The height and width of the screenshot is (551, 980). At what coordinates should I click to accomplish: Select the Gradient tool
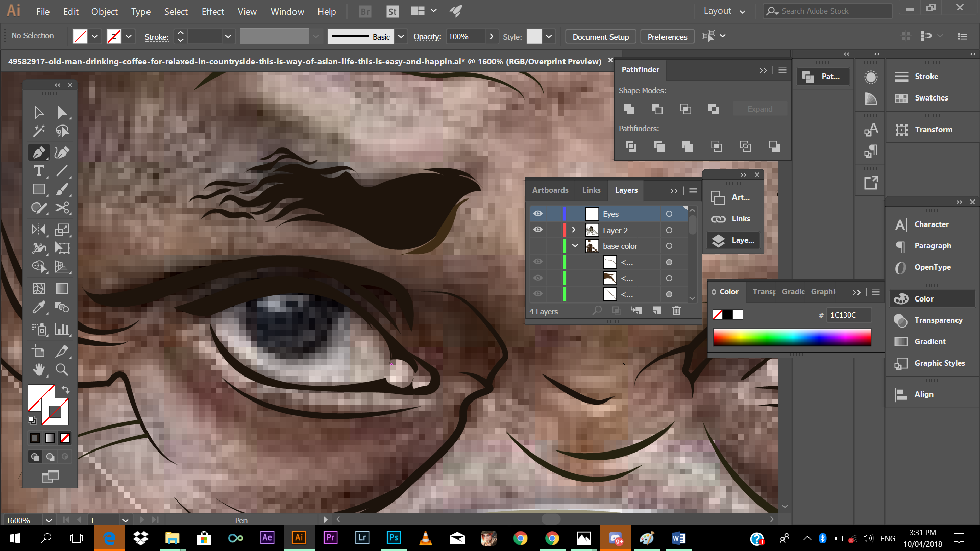coord(62,288)
